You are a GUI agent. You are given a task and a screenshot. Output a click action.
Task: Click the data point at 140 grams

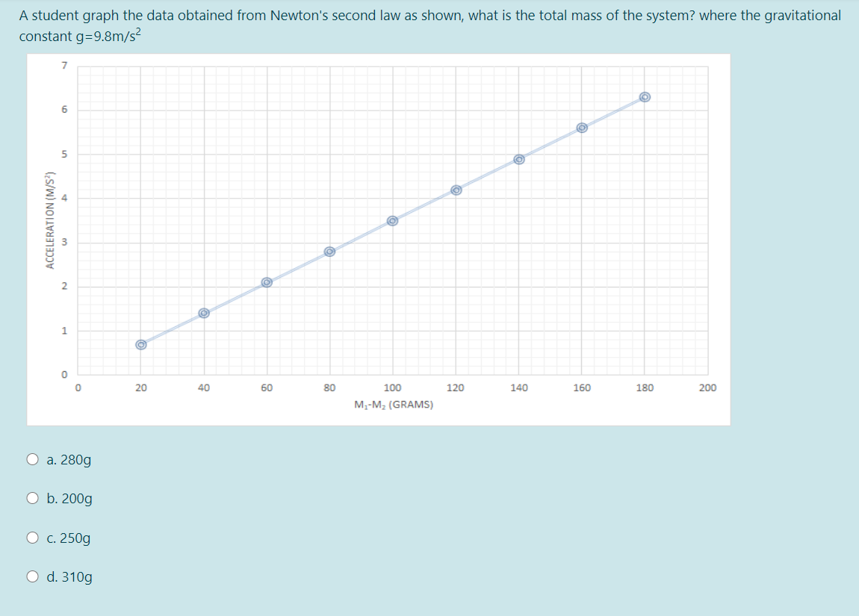pyautogui.click(x=519, y=159)
